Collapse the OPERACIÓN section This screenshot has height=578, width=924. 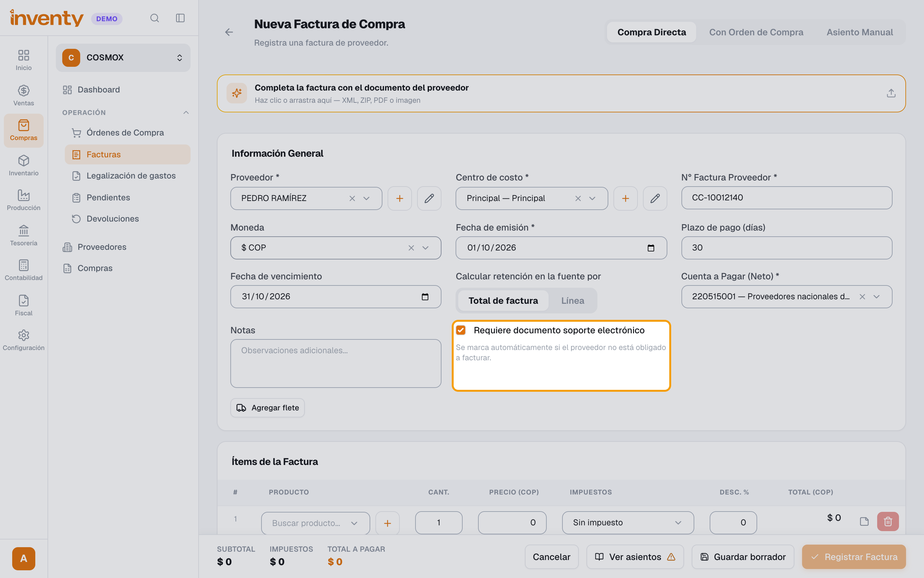186,112
